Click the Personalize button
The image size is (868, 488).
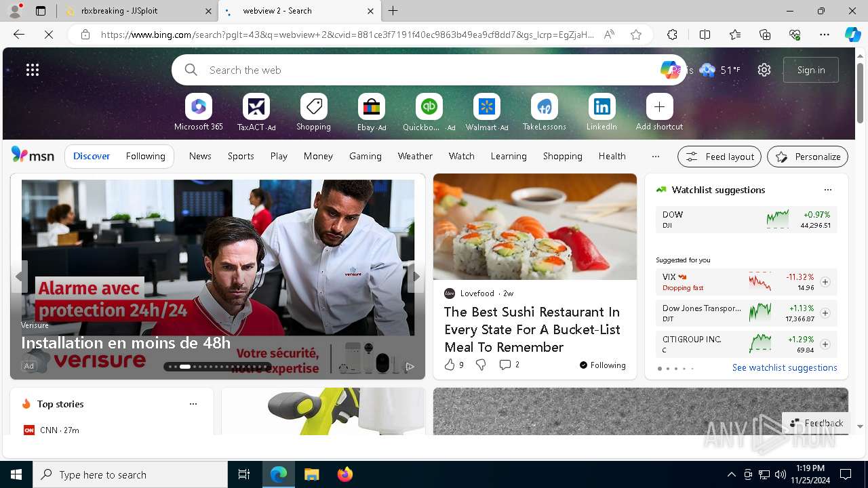[x=808, y=157]
